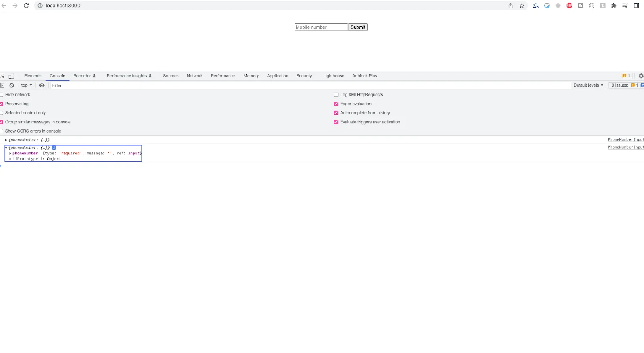The image size is (644, 353).
Task: Uncheck Eager evaluation
Action: (x=336, y=104)
